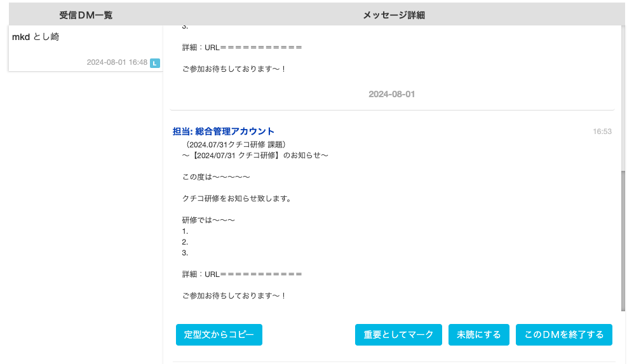634x364 pixels.
Task: Click the 研修では〜〜〜 line
Action: point(208,220)
